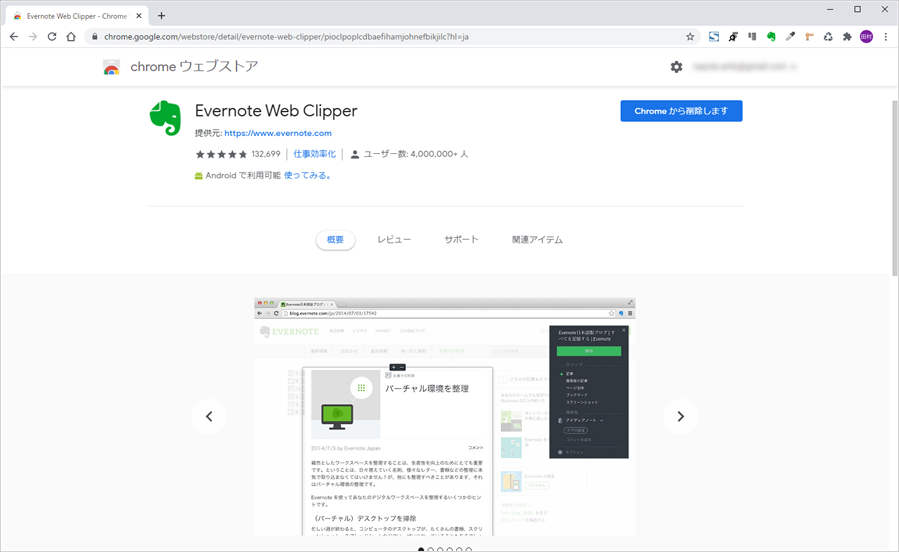Click the Evernote clipper screenshot preview
The height and width of the screenshot is (552, 899).
coord(445,417)
